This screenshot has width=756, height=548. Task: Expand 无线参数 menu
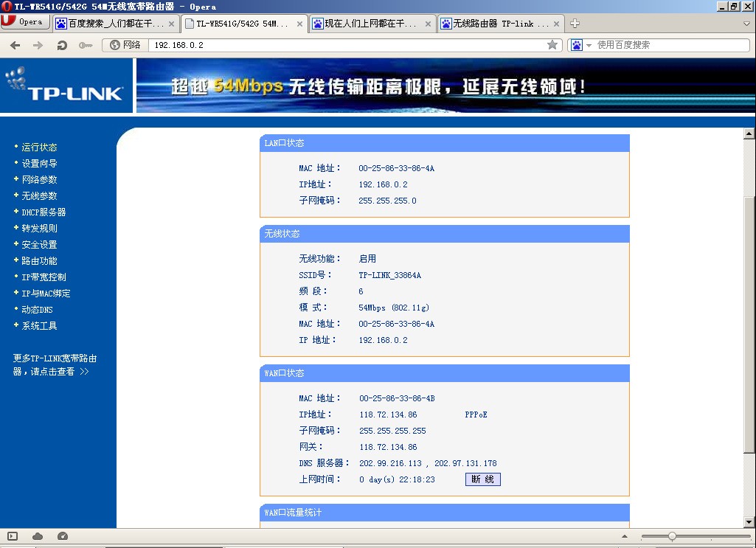pyautogui.click(x=39, y=195)
